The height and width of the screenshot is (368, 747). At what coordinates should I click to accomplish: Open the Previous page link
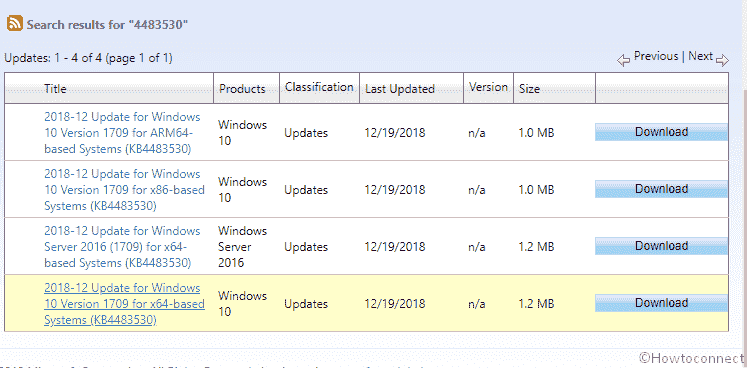(x=656, y=56)
